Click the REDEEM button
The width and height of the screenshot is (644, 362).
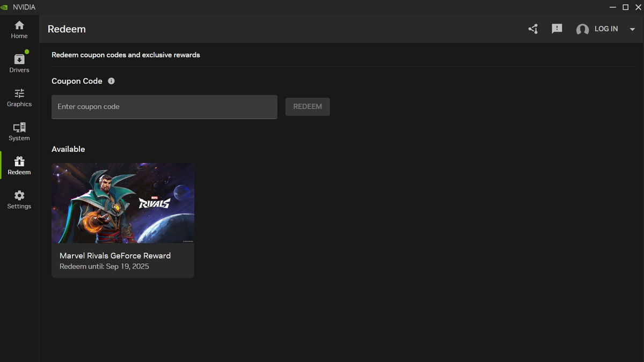(x=308, y=107)
